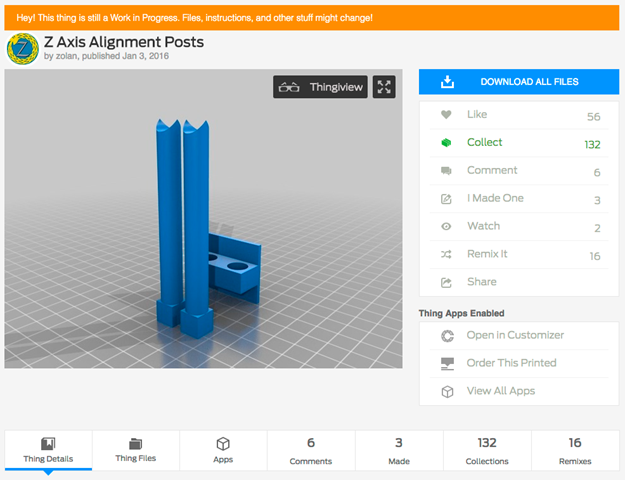625x480 pixels.
Task: Toggle the Watch eye icon
Action: tap(446, 226)
